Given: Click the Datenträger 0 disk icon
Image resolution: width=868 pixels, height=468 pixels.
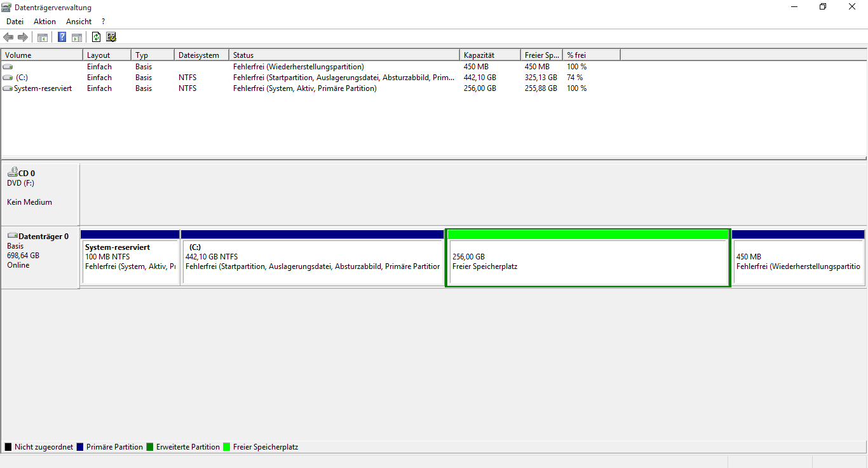Looking at the screenshot, I should coord(12,236).
